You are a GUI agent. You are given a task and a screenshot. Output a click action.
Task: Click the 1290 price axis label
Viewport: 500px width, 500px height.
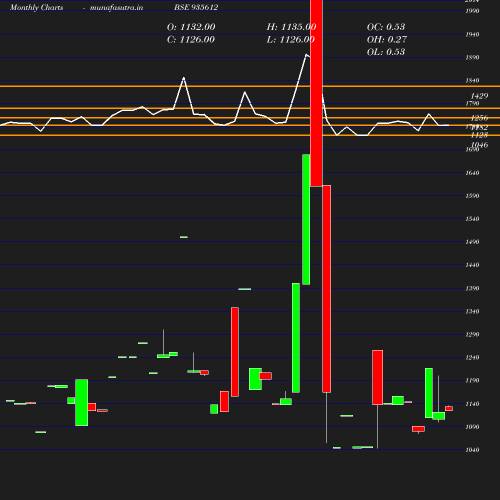pos(472,334)
